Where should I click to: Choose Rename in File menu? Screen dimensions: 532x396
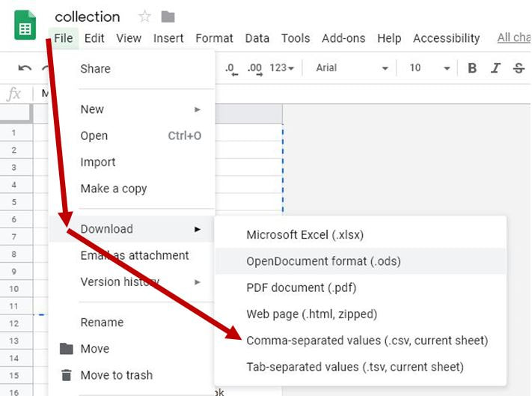pyautogui.click(x=132, y=323)
